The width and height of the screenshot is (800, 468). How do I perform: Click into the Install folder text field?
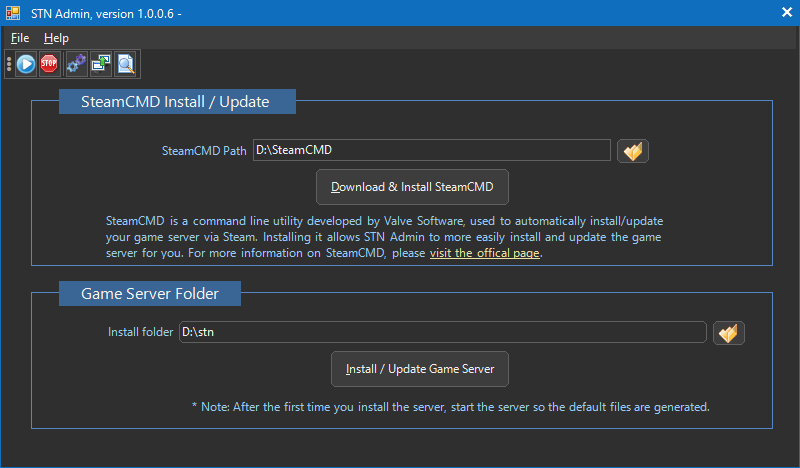(x=441, y=332)
